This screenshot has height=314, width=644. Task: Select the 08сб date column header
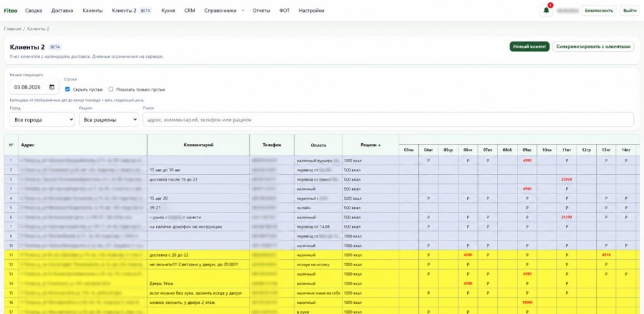pyautogui.click(x=508, y=151)
